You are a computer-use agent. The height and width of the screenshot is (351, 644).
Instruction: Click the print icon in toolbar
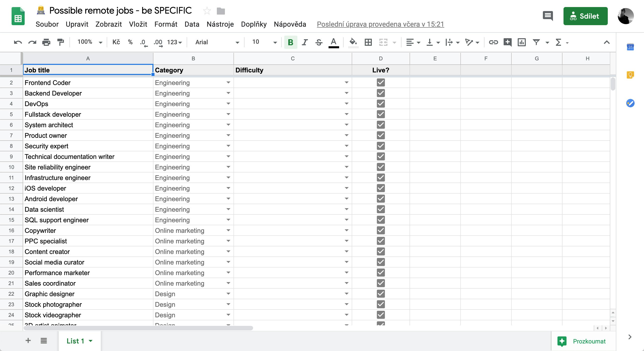[46, 42]
